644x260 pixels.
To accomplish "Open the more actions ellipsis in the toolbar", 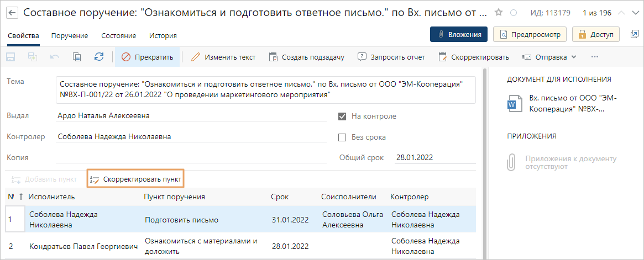I will [x=595, y=57].
